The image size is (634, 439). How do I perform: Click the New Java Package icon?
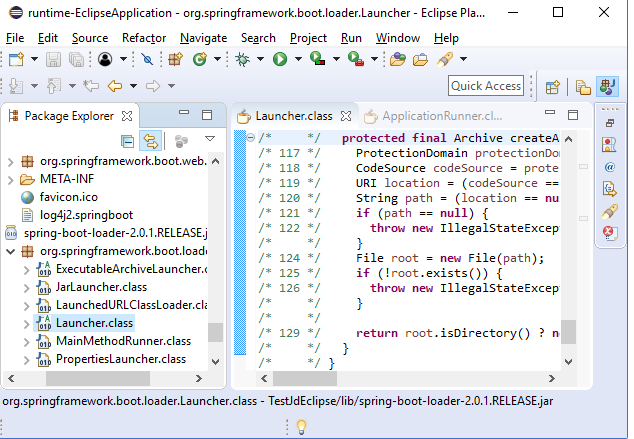175,59
